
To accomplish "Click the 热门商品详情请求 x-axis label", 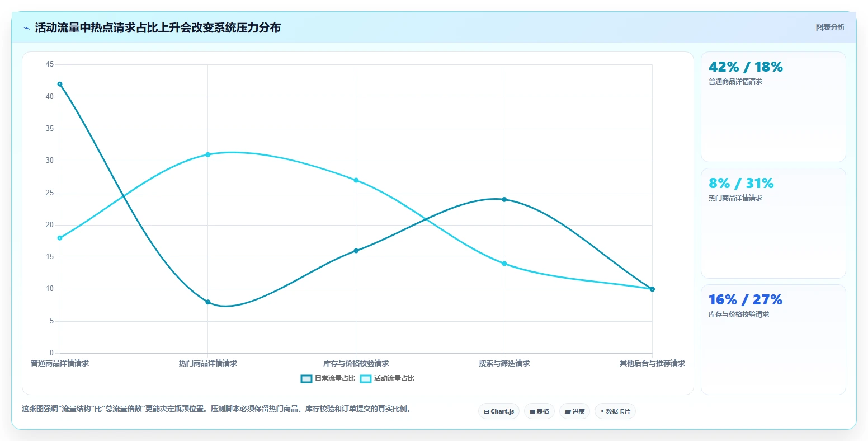I will [208, 364].
